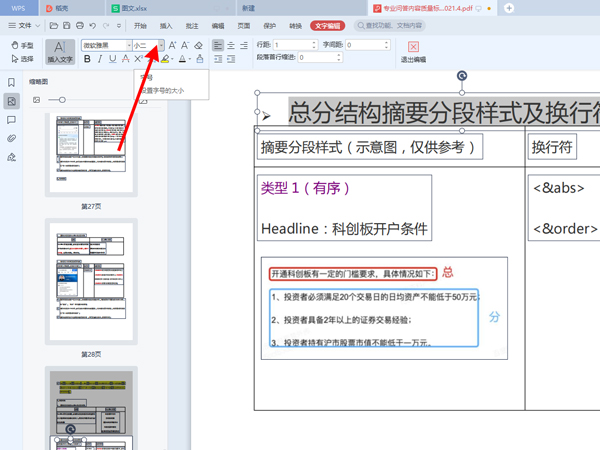
Task: Expand the font size dropdown
Action: 160,45
